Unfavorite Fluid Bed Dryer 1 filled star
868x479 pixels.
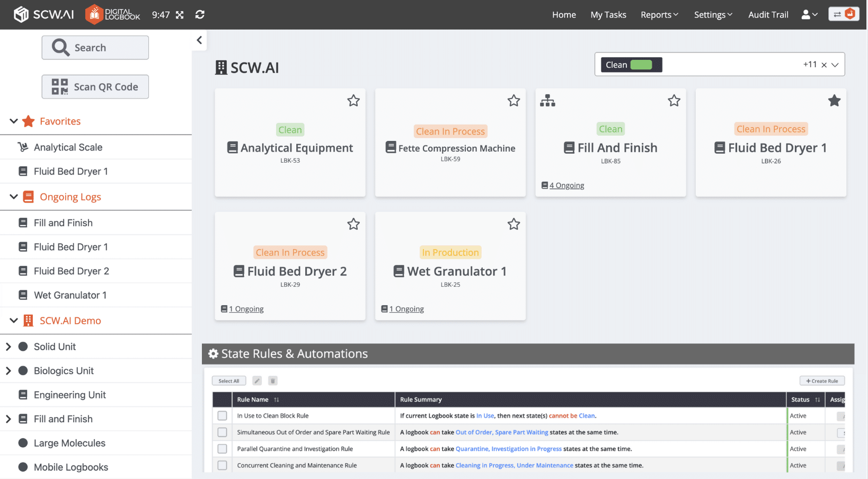[834, 101]
